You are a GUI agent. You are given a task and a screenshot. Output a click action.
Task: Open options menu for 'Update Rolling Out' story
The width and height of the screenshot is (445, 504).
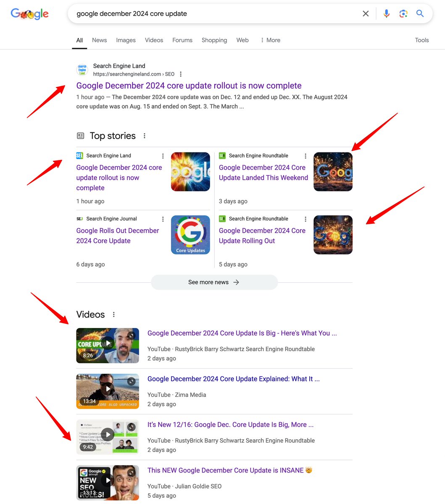[305, 219]
